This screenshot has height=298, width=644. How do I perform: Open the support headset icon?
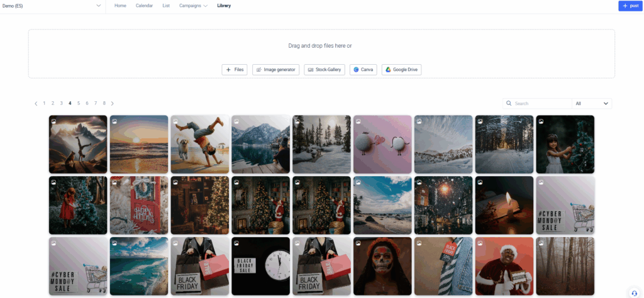(x=634, y=293)
